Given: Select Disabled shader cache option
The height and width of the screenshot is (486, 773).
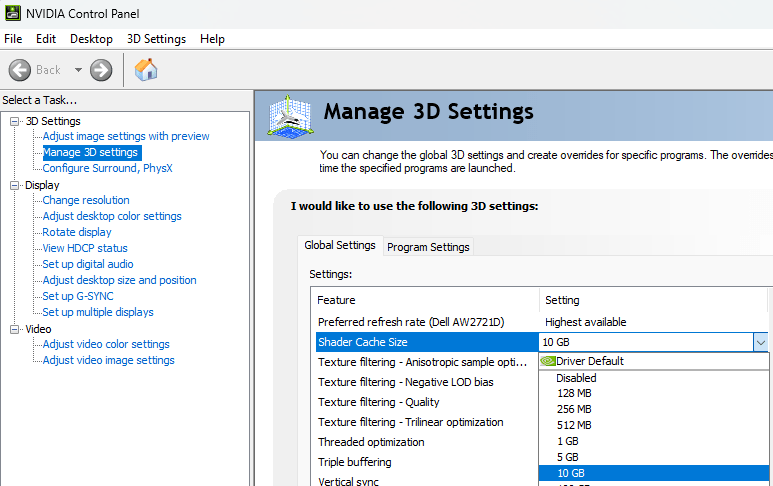Looking at the screenshot, I should (x=576, y=378).
